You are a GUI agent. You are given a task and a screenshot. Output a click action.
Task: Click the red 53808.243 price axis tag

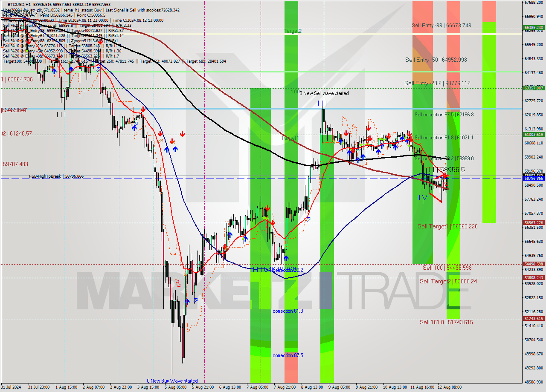click(x=534, y=277)
